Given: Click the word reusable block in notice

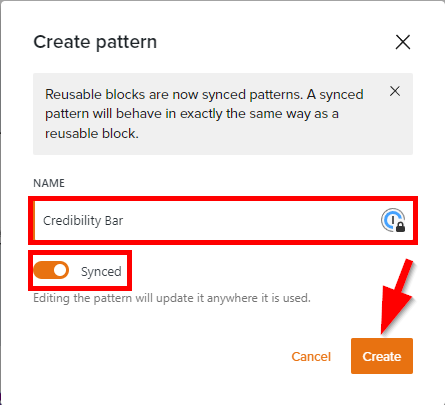Looking at the screenshot, I should [x=92, y=134].
